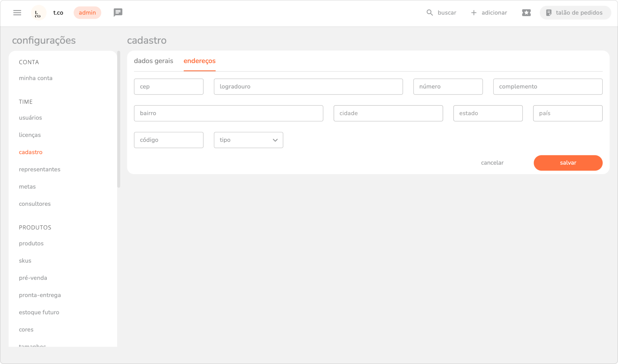This screenshot has height=364, width=618.
Task: Go to representantes settings page
Action: [39, 169]
